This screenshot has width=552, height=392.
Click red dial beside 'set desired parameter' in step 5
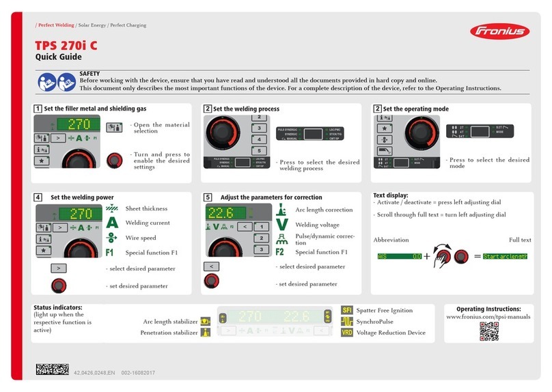tap(211, 281)
